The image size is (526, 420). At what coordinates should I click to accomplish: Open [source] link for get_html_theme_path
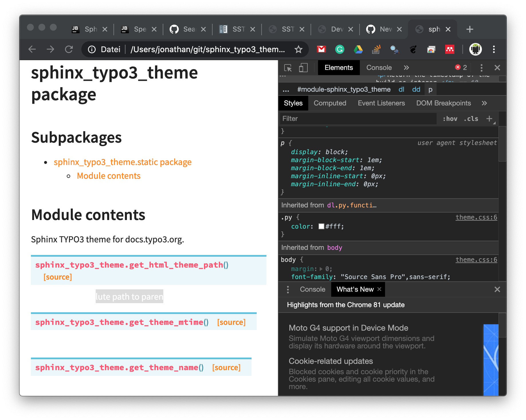(58, 277)
